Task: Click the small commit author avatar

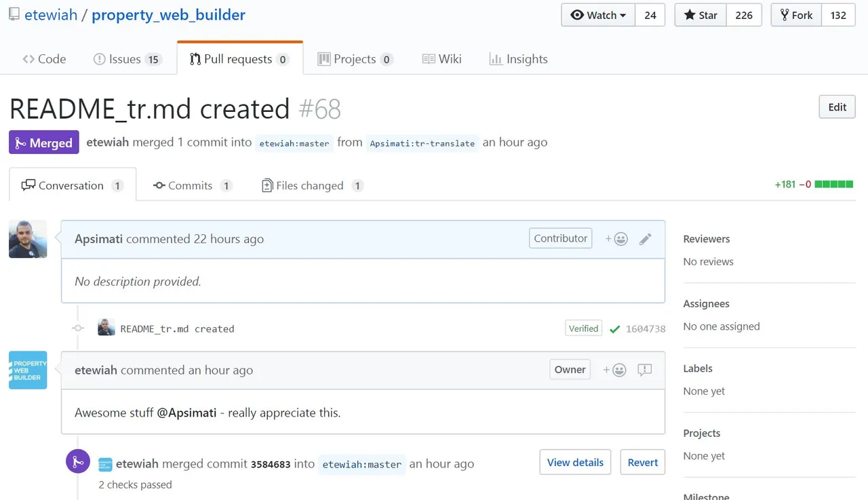Action: click(x=106, y=328)
